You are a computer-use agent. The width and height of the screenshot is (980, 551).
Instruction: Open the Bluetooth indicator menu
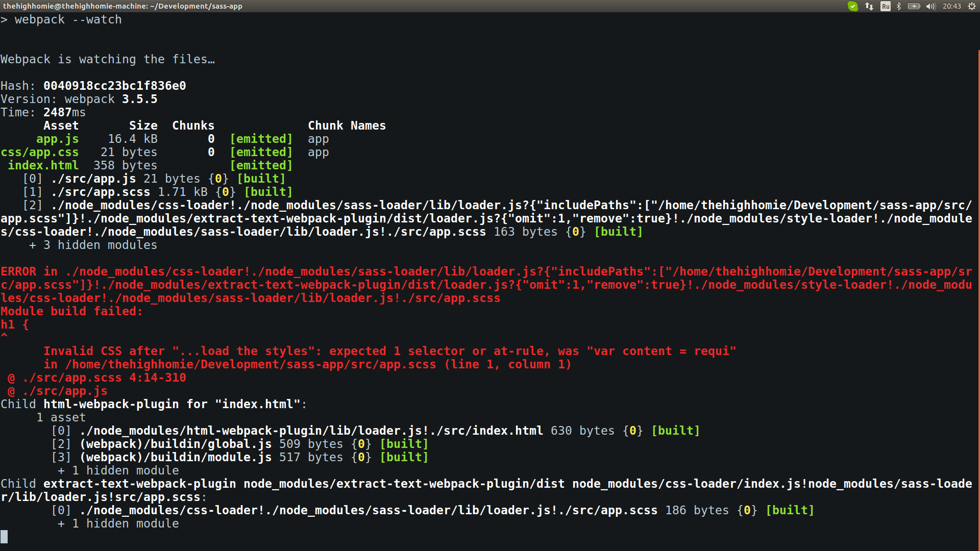[899, 6]
